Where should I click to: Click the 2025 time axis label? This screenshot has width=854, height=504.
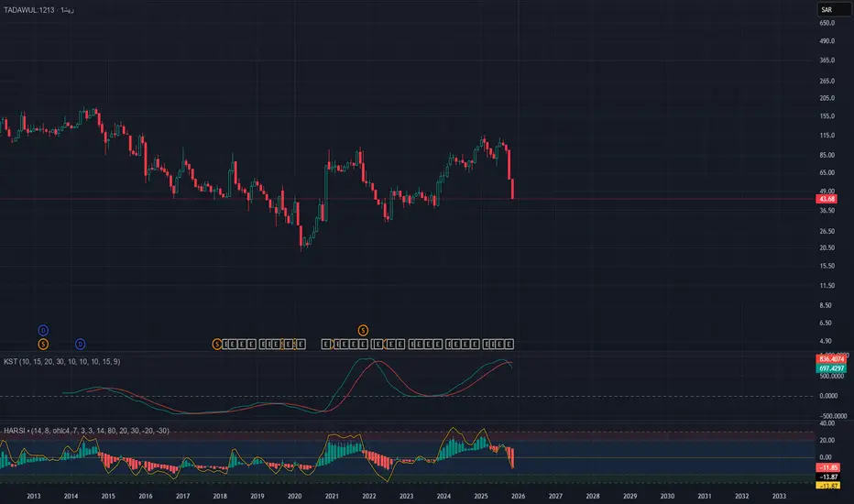[x=481, y=496]
